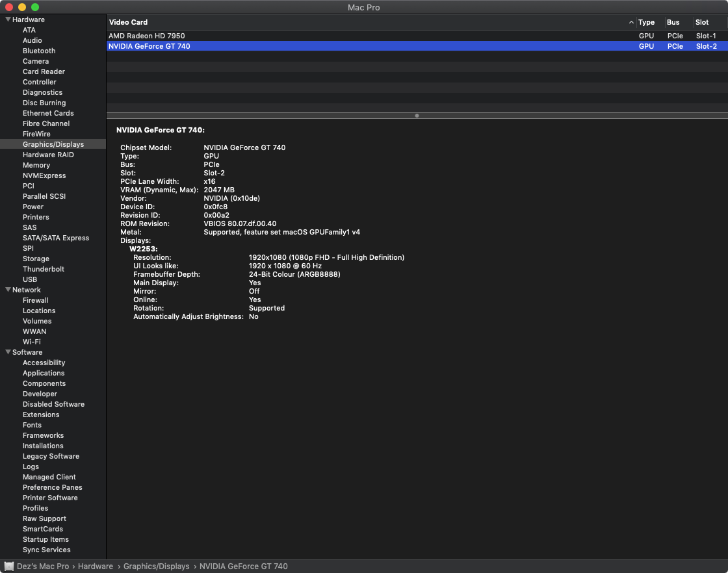Select Installations under Software
Image resolution: width=728 pixels, height=573 pixels.
point(43,446)
